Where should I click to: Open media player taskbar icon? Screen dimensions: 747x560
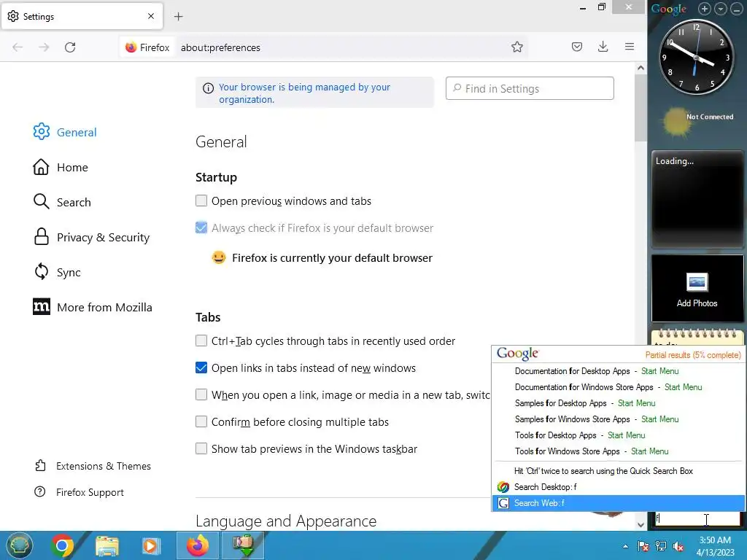coord(150,545)
